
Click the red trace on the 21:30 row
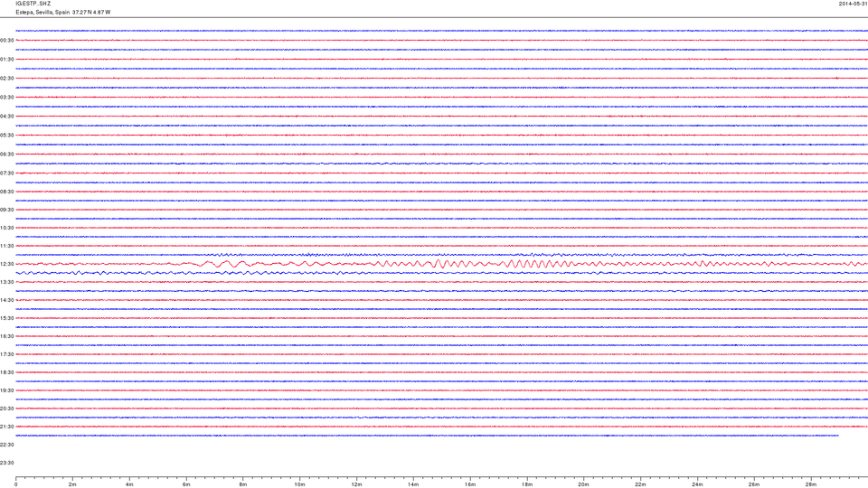tap(442, 427)
